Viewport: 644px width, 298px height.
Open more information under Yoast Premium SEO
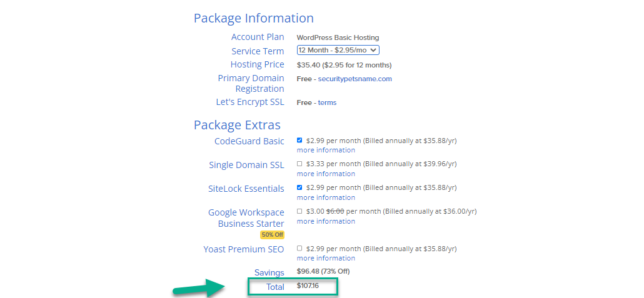tap(326, 258)
